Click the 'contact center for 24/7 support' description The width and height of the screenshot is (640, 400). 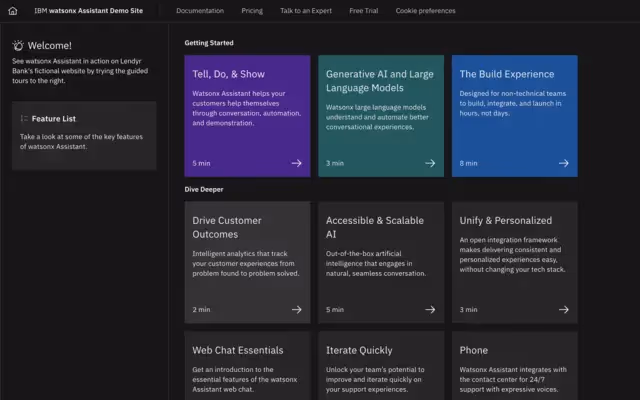(513, 380)
